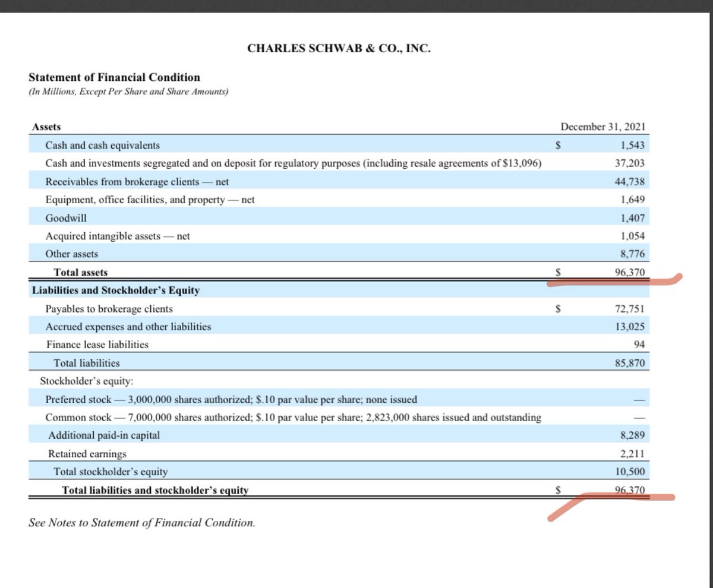Select 'Payables to brokerage clients' label

click(109, 309)
